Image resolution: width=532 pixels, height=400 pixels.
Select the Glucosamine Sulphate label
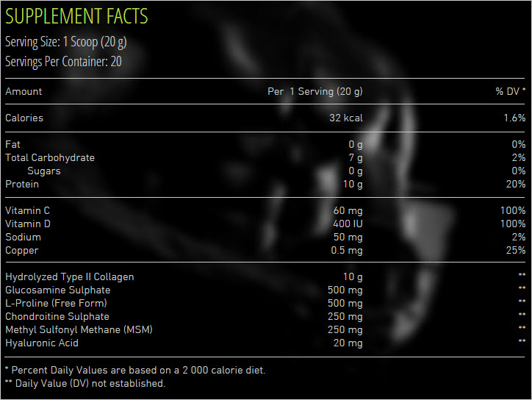pos(57,290)
